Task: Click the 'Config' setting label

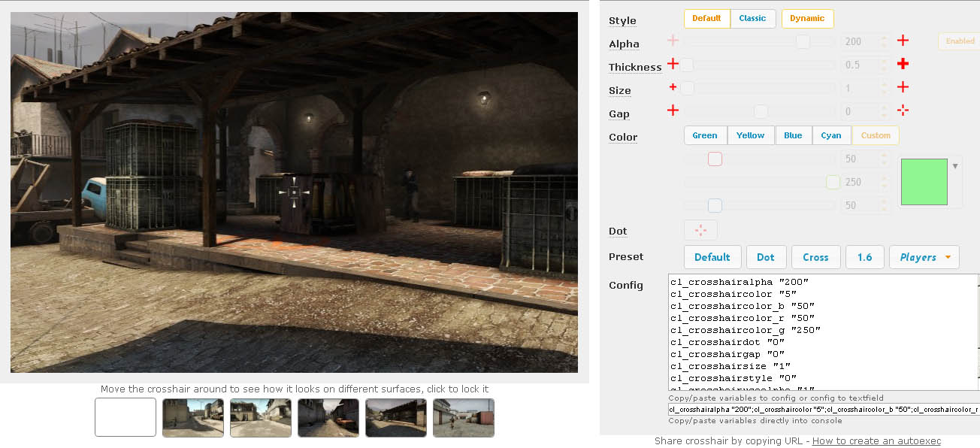Action: [x=626, y=285]
